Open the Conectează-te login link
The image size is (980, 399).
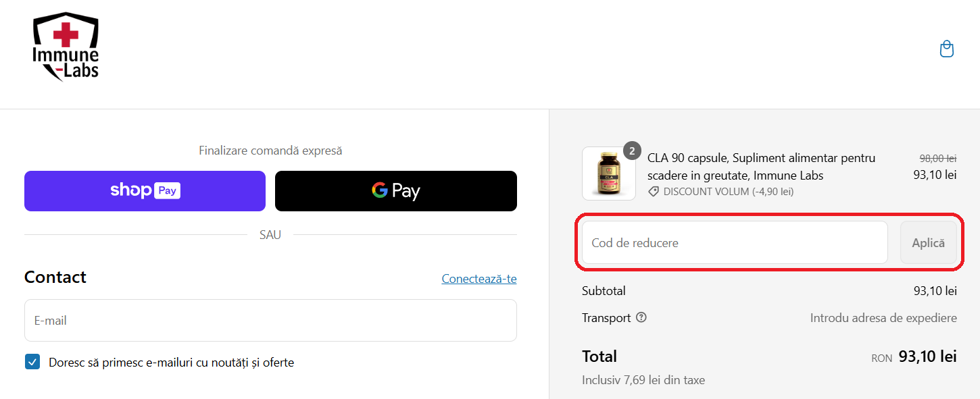[x=479, y=278]
